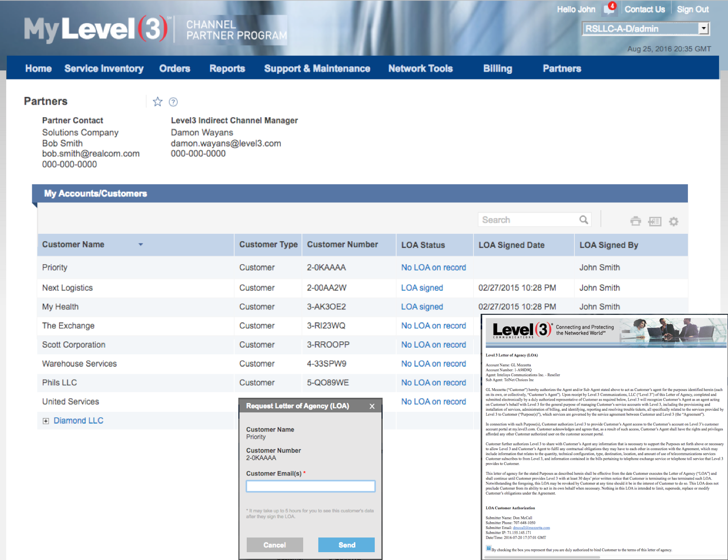Toggle Customer Name column sort arrow
Viewport: 728px width, 560px height.
click(x=141, y=245)
